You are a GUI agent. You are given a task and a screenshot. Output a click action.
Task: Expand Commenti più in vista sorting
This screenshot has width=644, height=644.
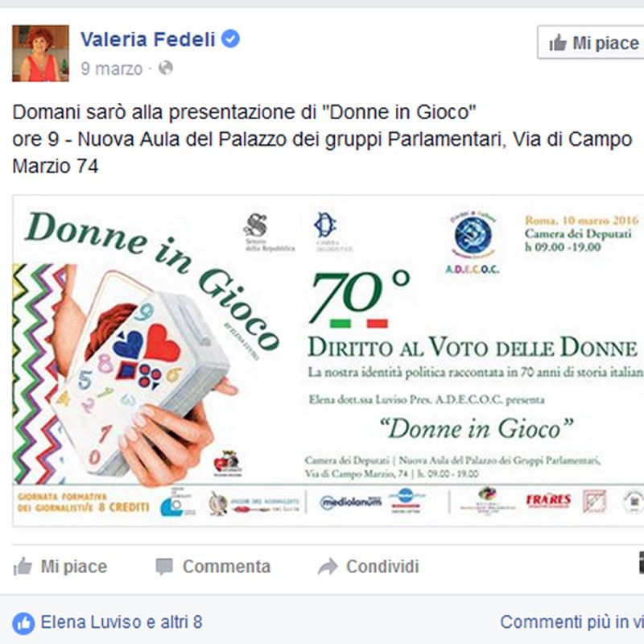(572, 622)
